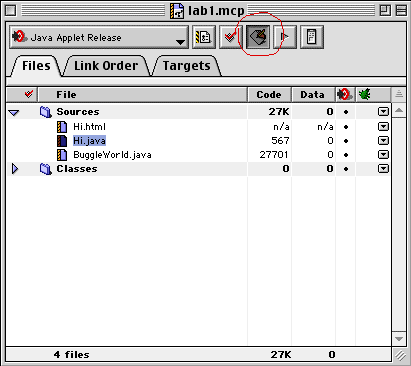Collapse the Sources group triangle
The image size is (411, 366).
click(14, 113)
